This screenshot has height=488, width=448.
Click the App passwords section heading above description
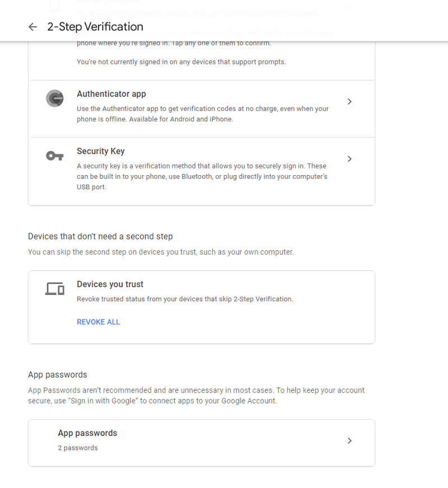(58, 375)
